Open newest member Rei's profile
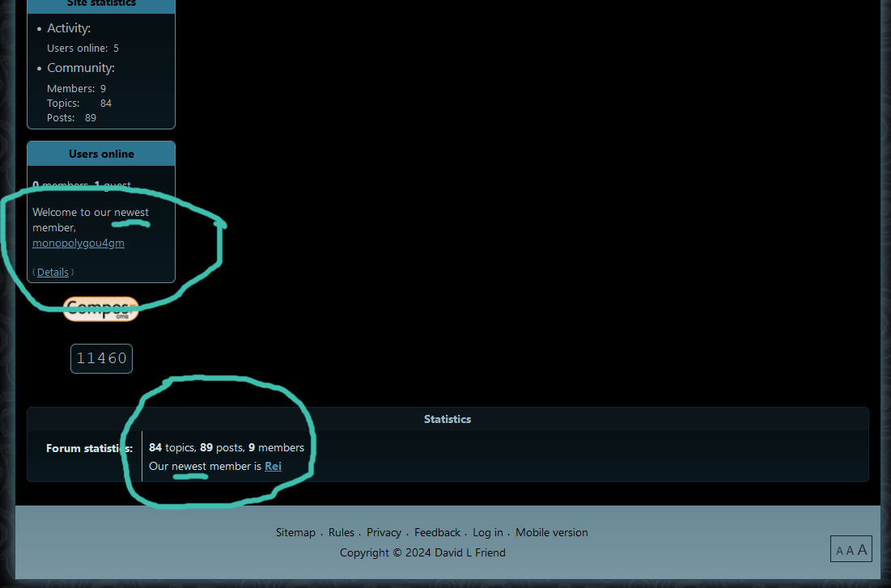This screenshot has height=588, width=891. pos(273,467)
